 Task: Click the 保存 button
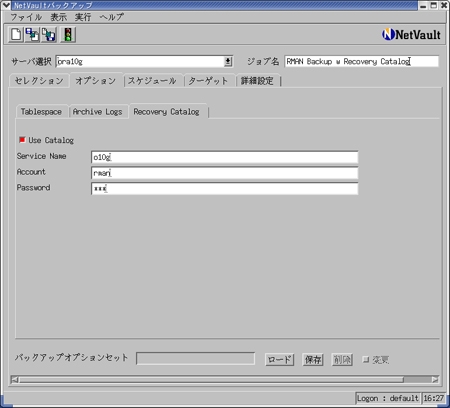click(313, 359)
